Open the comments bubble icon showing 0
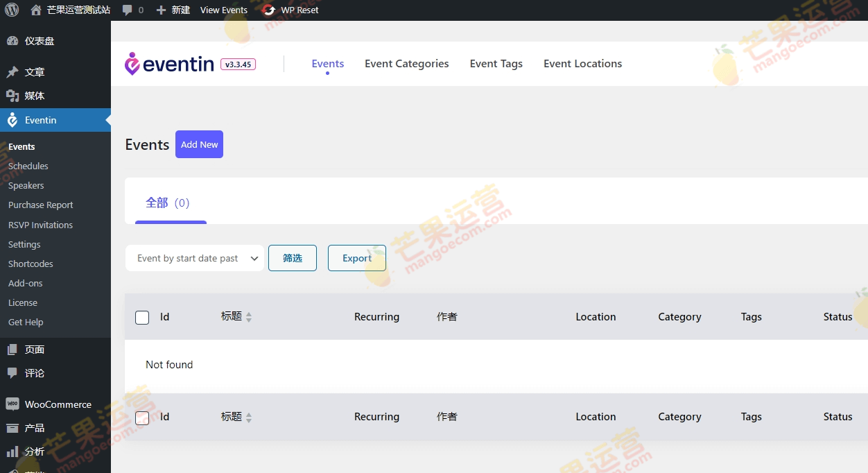The image size is (868, 473). coord(132,10)
